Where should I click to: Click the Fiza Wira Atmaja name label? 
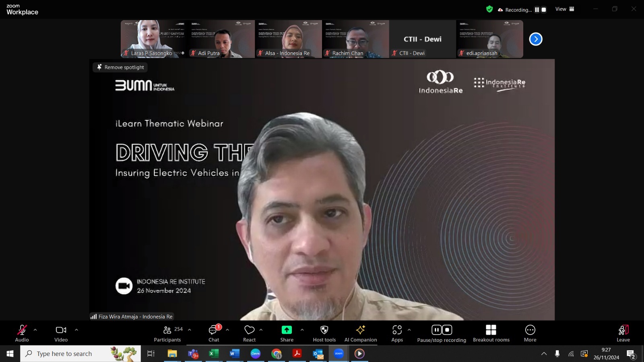pyautogui.click(x=132, y=317)
